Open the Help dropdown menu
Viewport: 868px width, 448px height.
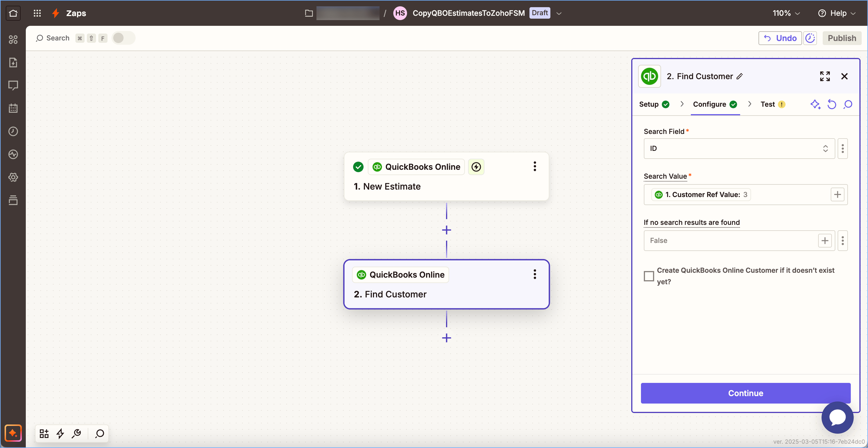(x=837, y=13)
